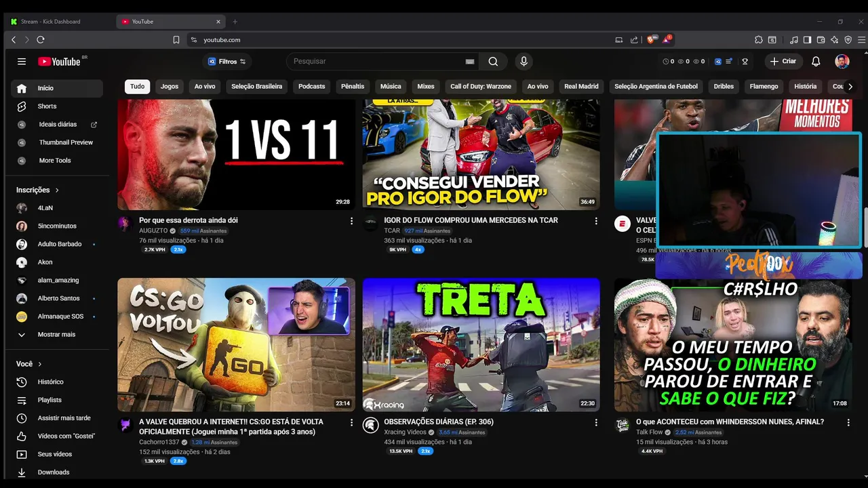Image resolution: width=868 pixels, height=488 pixels.
Task: Open the VPN shield icon
Action: click(848, 40)
